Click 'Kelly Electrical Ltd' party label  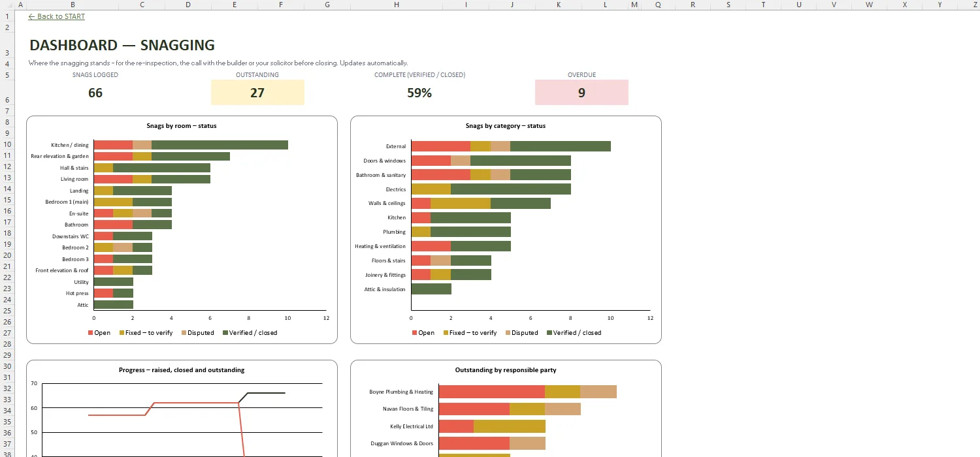(x=412, y=426)
